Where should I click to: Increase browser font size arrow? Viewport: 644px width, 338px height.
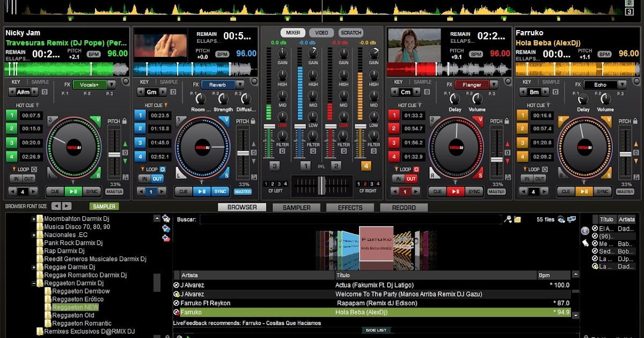67,206
